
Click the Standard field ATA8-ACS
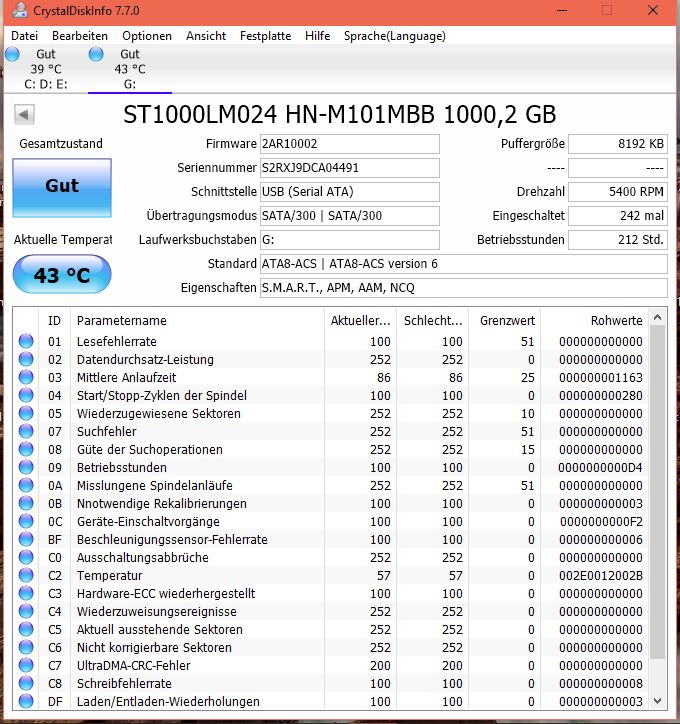(463, 264)
